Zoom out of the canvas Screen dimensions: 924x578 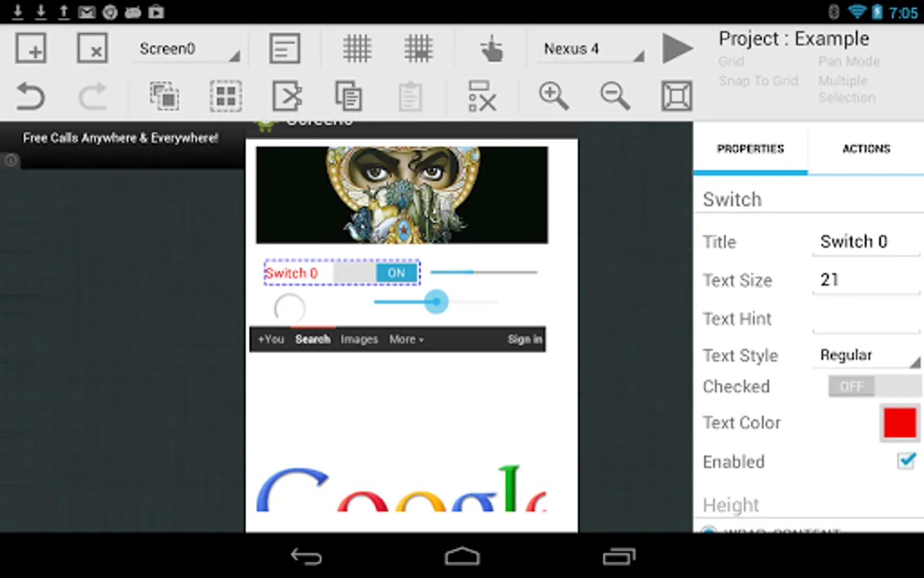tap(615, 96)
